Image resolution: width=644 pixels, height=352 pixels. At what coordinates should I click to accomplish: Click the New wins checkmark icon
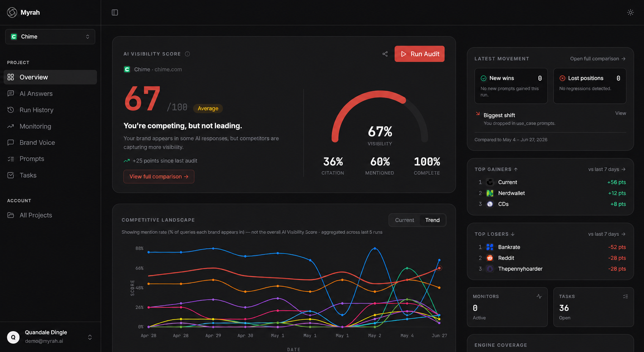coord(483,78)
